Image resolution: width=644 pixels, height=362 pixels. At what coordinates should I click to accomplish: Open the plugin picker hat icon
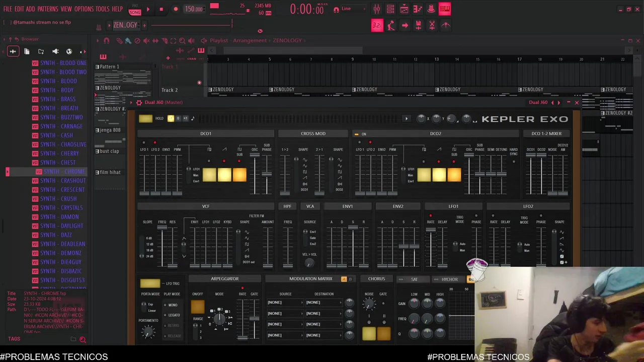pos(431,9)
